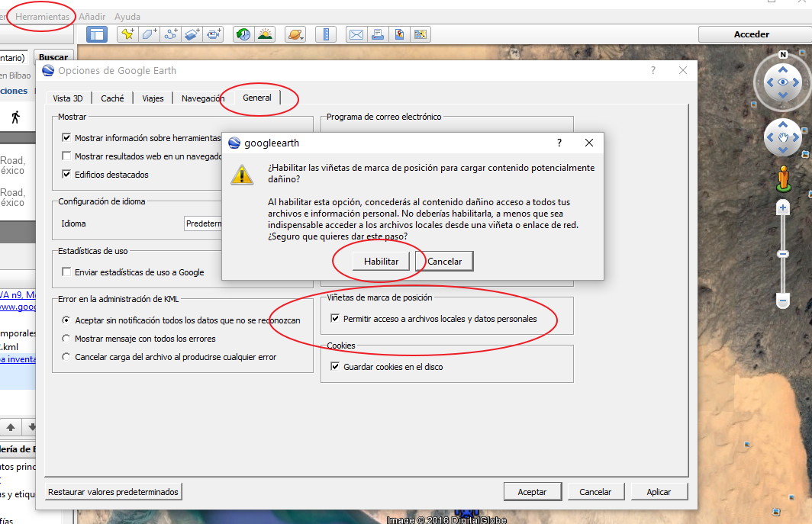Open the Herramientas menu
Image resolution: width=812 pixels, height=524 pixels.
pyautogui.click(x=42, y=17)
